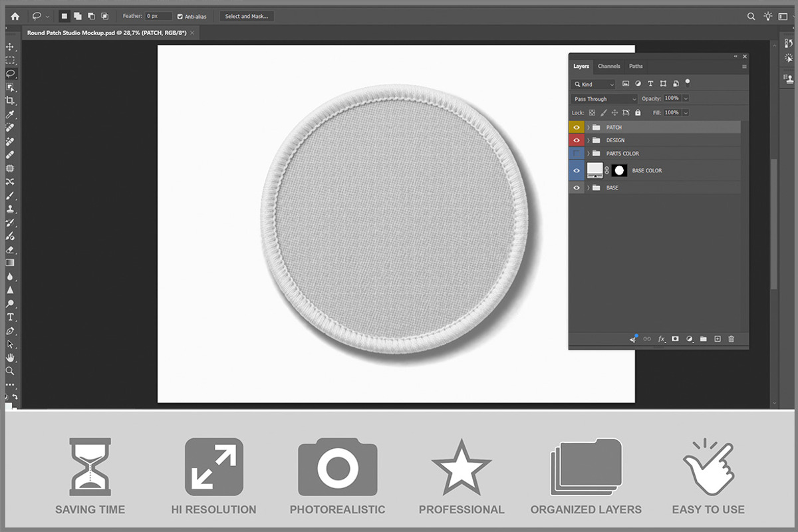Create new adjustment layer icon
798x532 pixels.
[690, 339]
